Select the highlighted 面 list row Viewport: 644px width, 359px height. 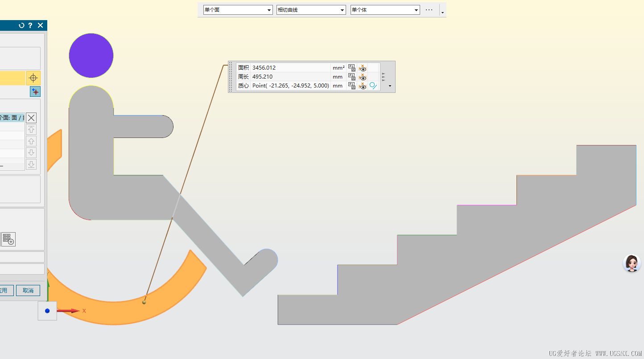coord(12,118)
